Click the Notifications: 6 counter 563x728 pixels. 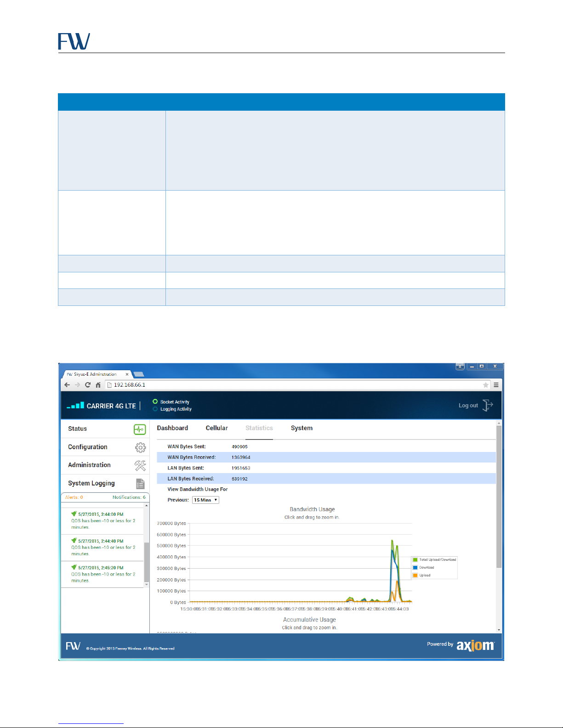point(129,497)
